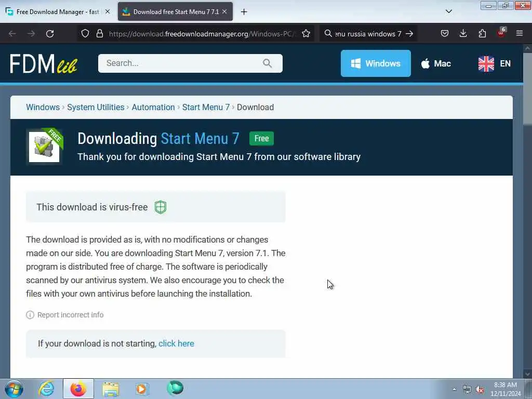The width and height of the screenshot is (532, 399).
Task: Open the Firefox hamburger menu
Action: pyautogui.click(x=519, y=34)
